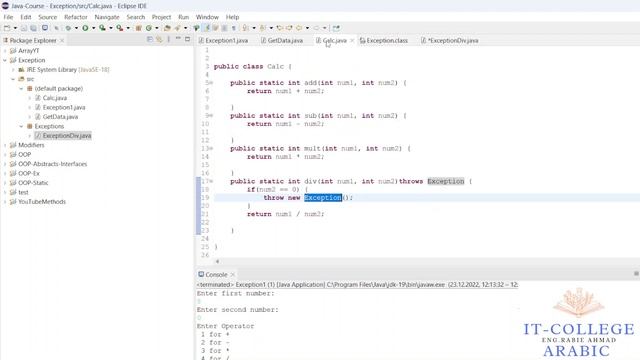Click the Pin Editor toolbar icon
Viewport: 640px width, 360px height.
pyautogui.click(x=336, y=28)
